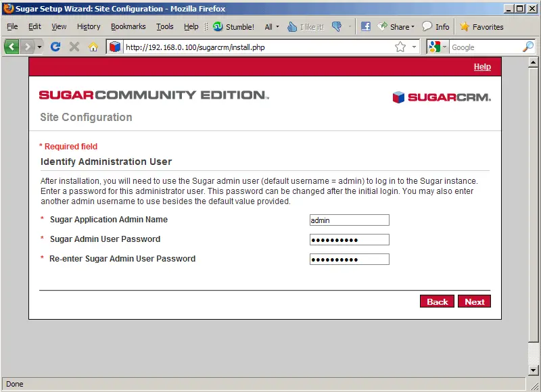
Task: Click the Forward navigation arrow
Action: (27, 47)
